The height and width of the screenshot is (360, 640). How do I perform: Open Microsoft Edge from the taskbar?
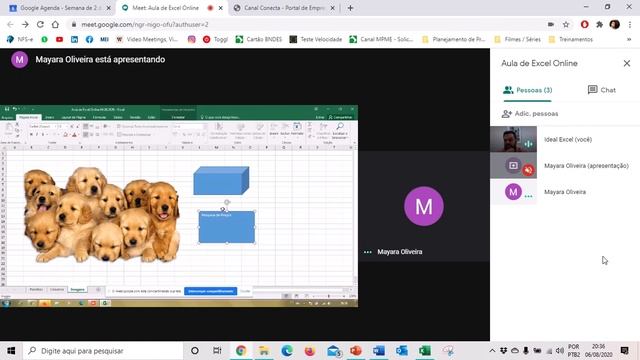coord(287,351)
